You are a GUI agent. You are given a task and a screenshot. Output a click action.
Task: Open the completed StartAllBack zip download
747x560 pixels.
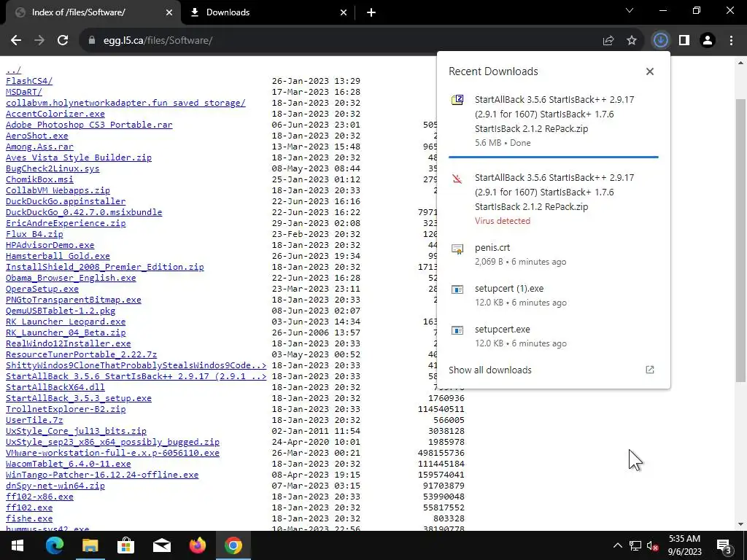(554, 121)
